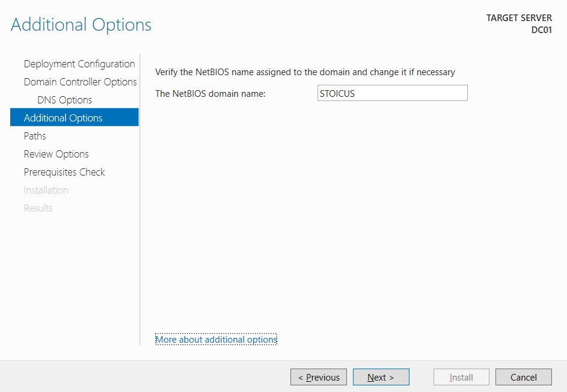Click the Verify NetBIOS name instruction text
Viewport: 567px width, 392px height.
point(305,72)
